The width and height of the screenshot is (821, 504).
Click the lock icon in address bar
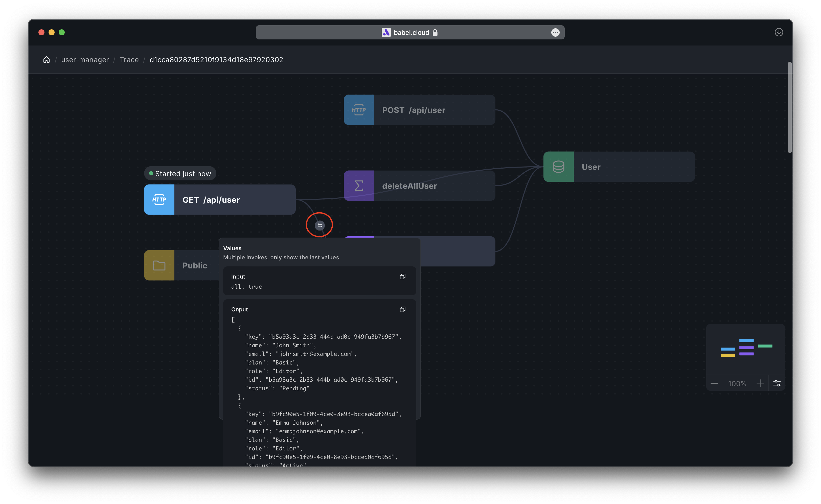tap(435, 32)
